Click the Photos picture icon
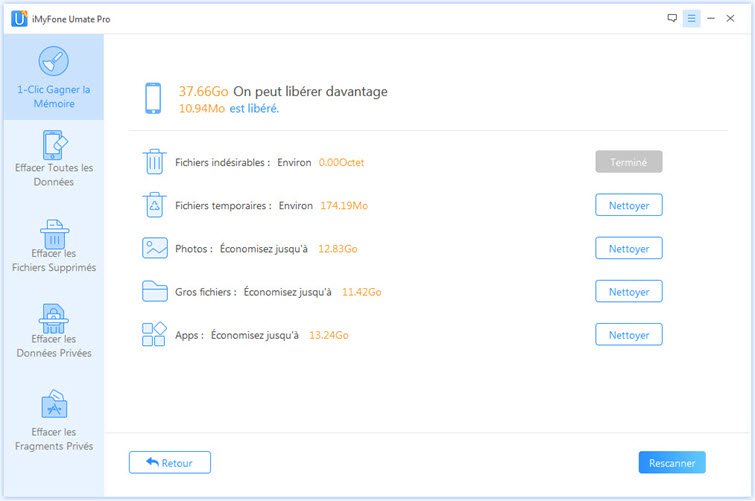 (x=155, y=248)
